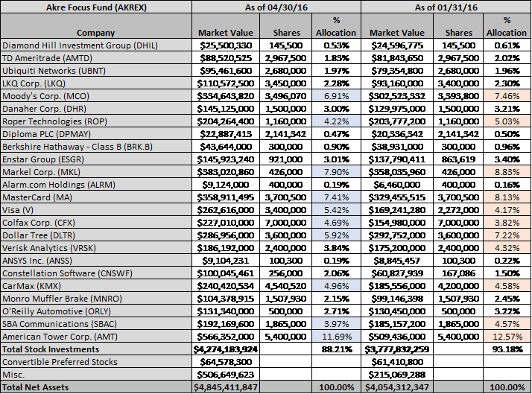Click the 7.22% Dollar Tree allocation cell
This screenshot has height=394, width=532.
tap(507, 235)
